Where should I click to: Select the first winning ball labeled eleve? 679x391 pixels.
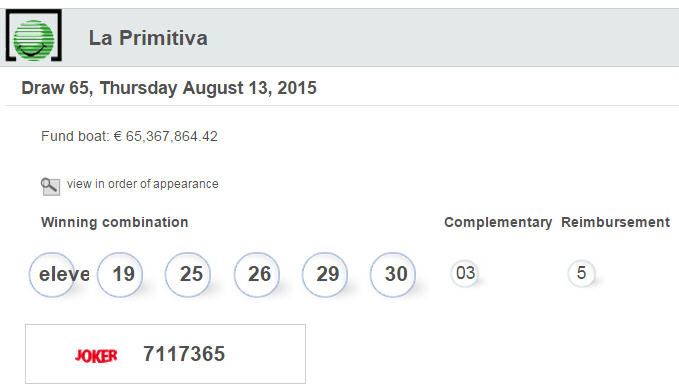pyautogui.click(x=52, y=275)
